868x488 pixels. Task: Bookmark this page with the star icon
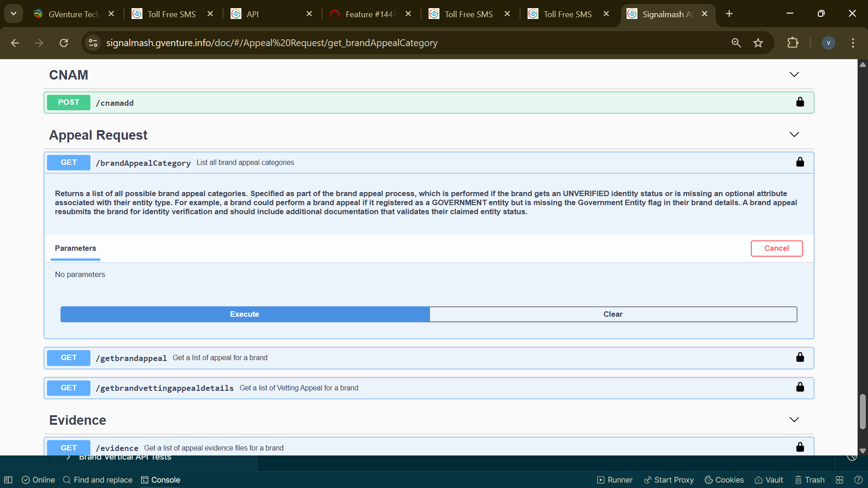pyautogui.click(x=758, y=43)
